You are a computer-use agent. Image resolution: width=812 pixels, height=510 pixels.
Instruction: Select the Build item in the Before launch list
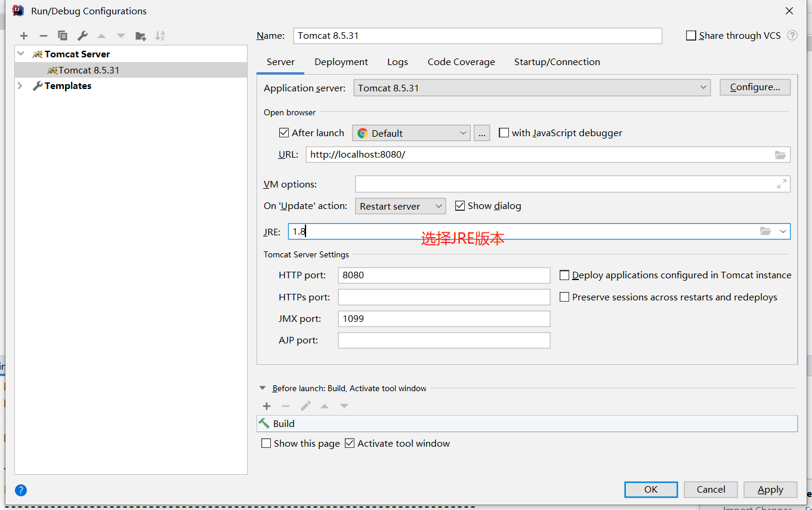527,423
